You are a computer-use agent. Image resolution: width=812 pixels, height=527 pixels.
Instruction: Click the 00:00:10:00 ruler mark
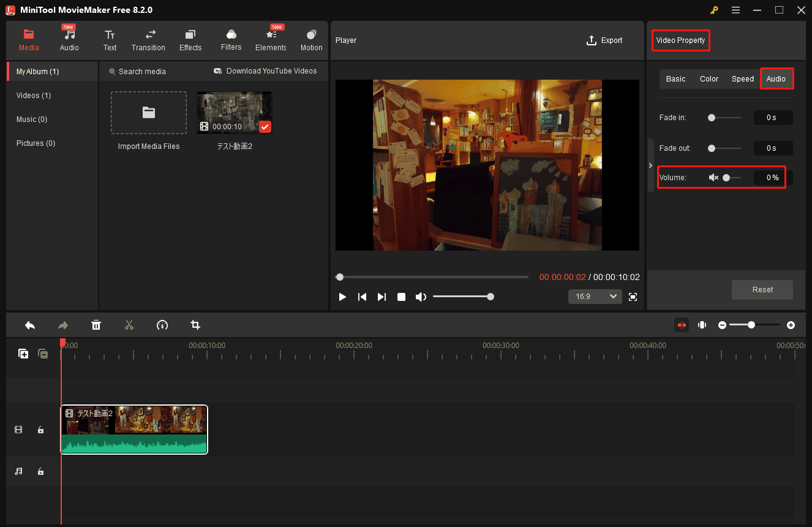[207, 346]
